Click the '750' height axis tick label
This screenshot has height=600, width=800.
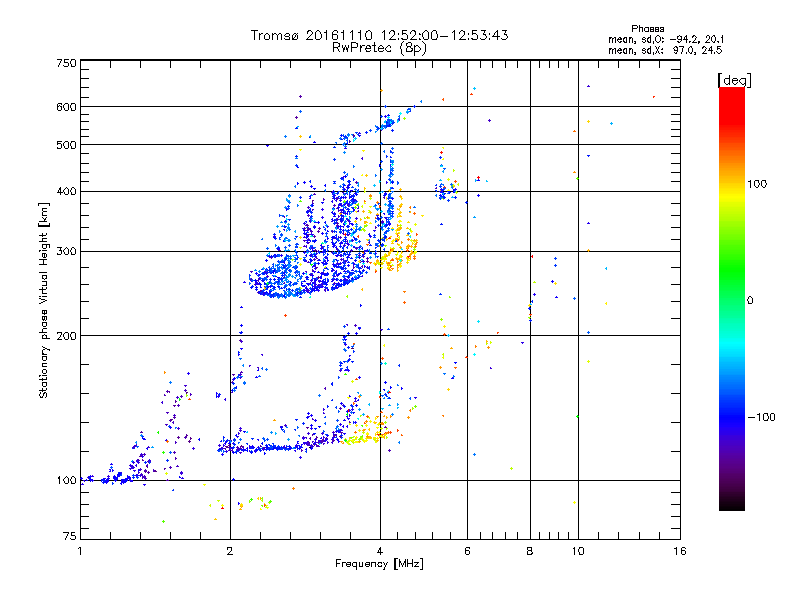[x=66, y=63]
